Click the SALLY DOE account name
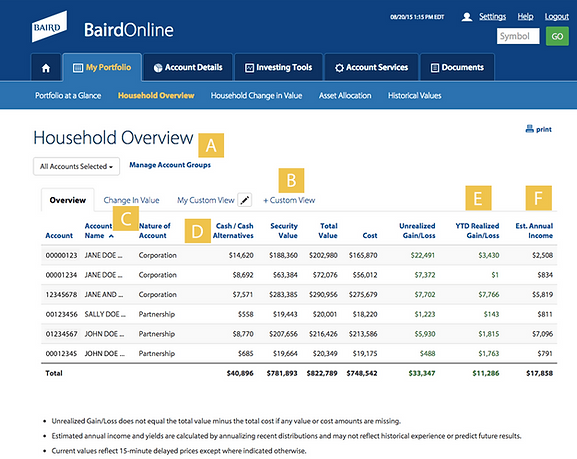Viewport: 577px width, 459px height. 105,314
